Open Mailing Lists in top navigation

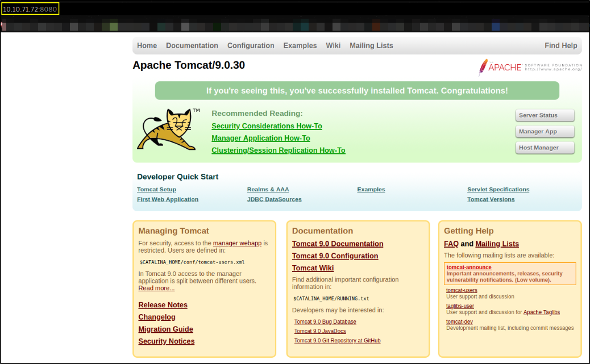click(371, 45)
